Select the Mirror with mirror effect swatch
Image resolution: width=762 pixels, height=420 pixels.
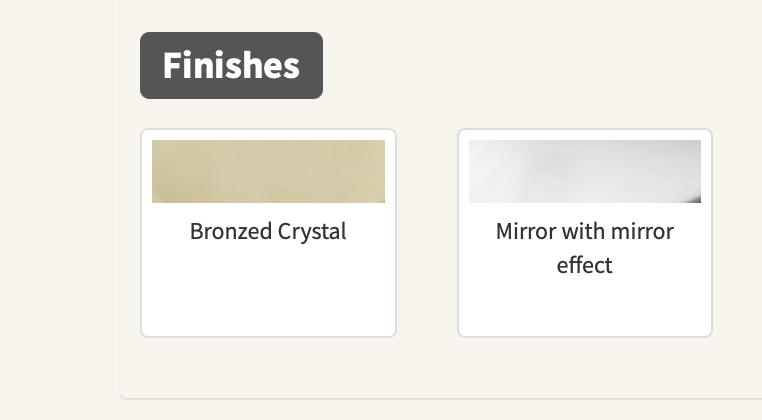584,171
